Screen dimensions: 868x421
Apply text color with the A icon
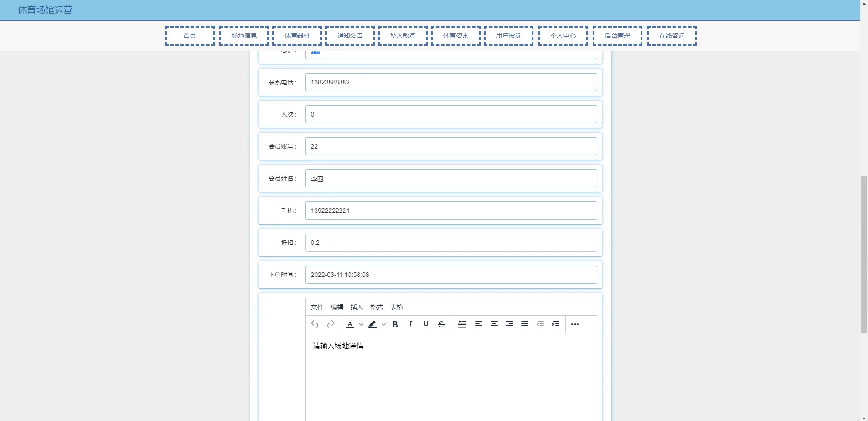coord(350,324)
